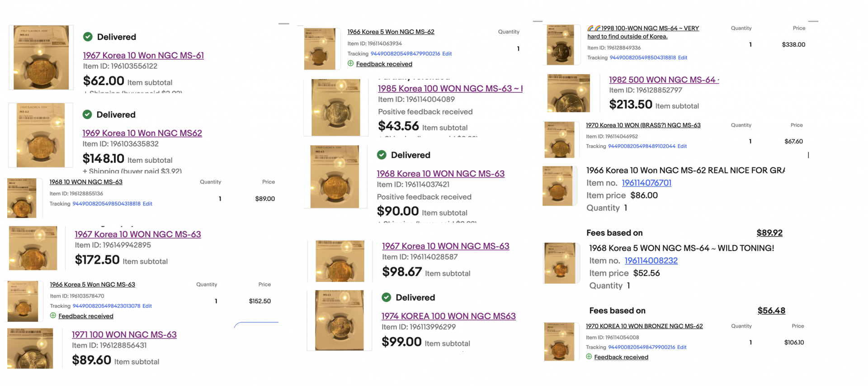Click feedback plus icon under 1970 BRONZE MS-62 listing
This screenshot has width=868, height=386.
[x=589, y=357]
